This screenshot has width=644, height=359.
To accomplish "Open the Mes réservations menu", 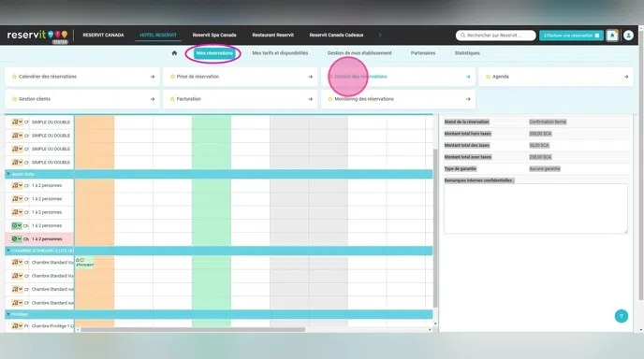I will click(214, 53).
